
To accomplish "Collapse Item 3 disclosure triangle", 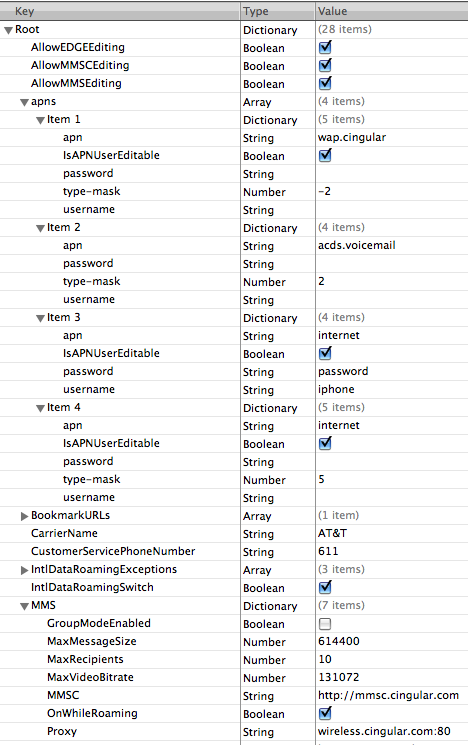I will click(40, 319).
